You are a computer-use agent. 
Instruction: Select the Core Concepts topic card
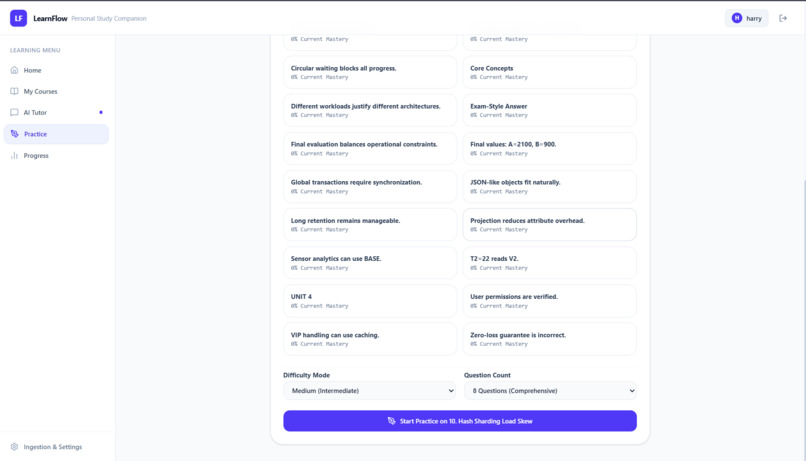549,72
